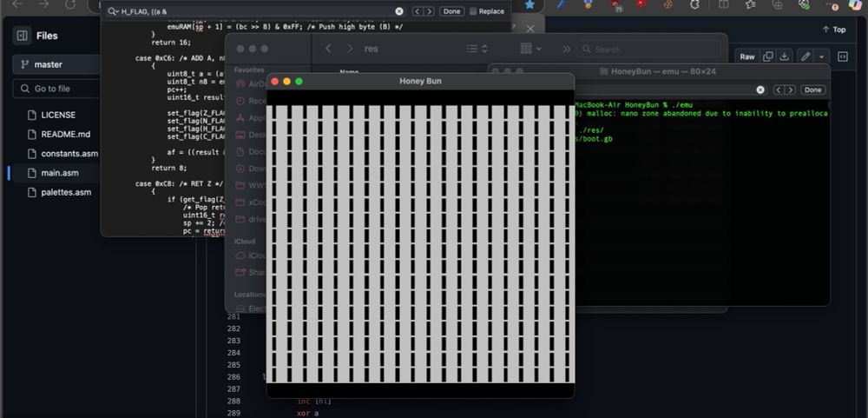Viewport: 868px width, 418px height.
Task: Collapse the Files side panel icon
Action: [x=22, y=36]
